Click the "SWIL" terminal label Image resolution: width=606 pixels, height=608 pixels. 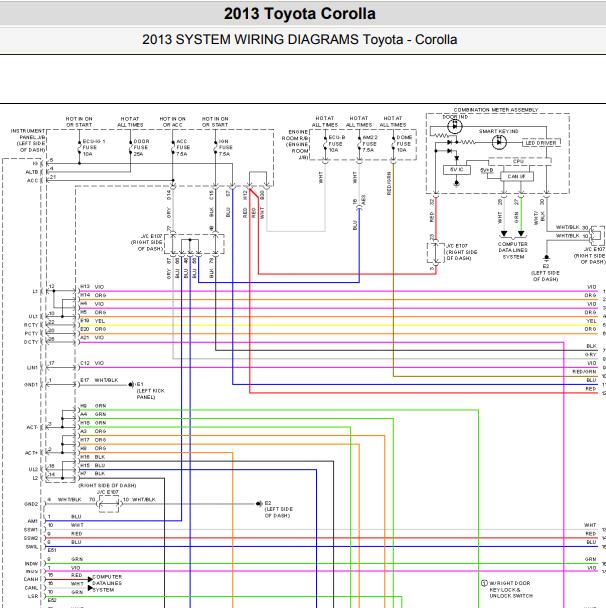pyautogui.click(x=32, y=547)
